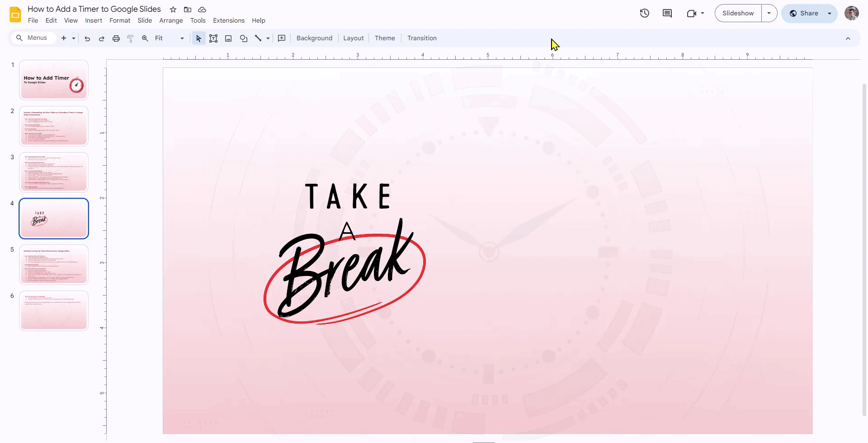868x443 pixels.
Task: Undo the last action
Action: (87, 38)
